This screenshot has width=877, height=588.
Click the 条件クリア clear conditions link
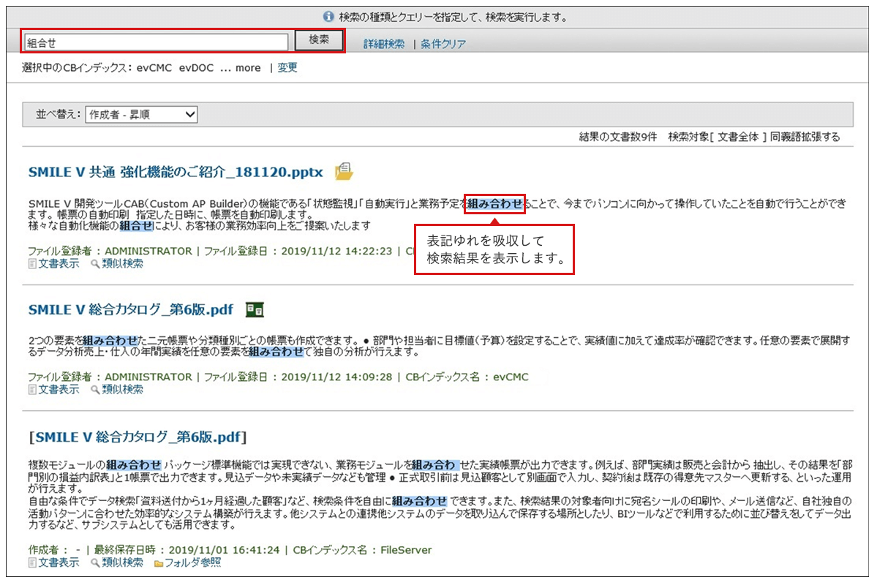pyautogui.click(x=443, y=44)
